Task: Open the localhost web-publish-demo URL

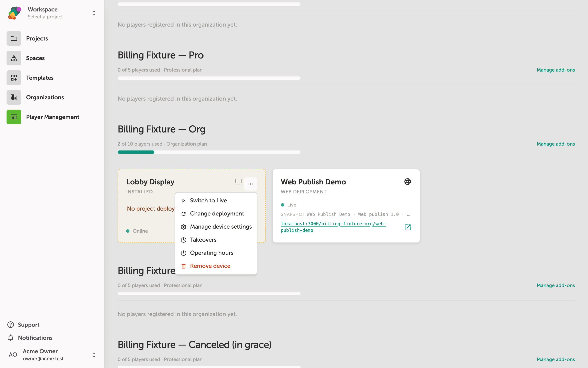Action: [333, 227]
